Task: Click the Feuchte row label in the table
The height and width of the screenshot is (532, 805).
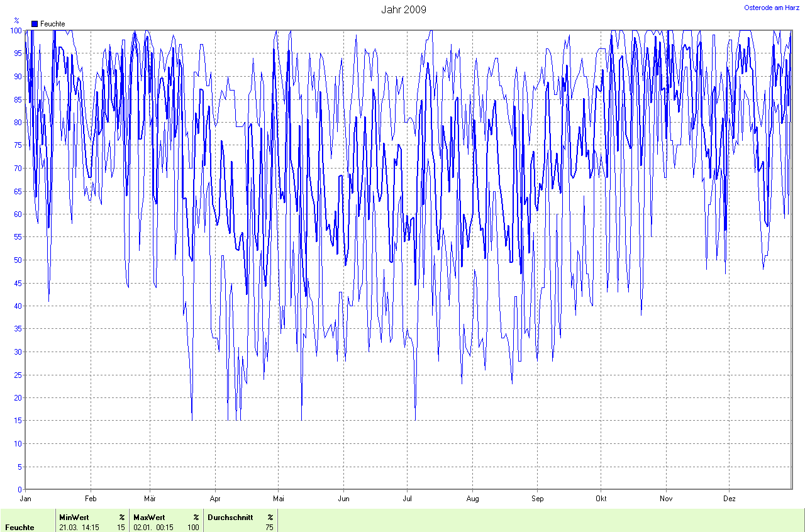Action: pos(19,528)
